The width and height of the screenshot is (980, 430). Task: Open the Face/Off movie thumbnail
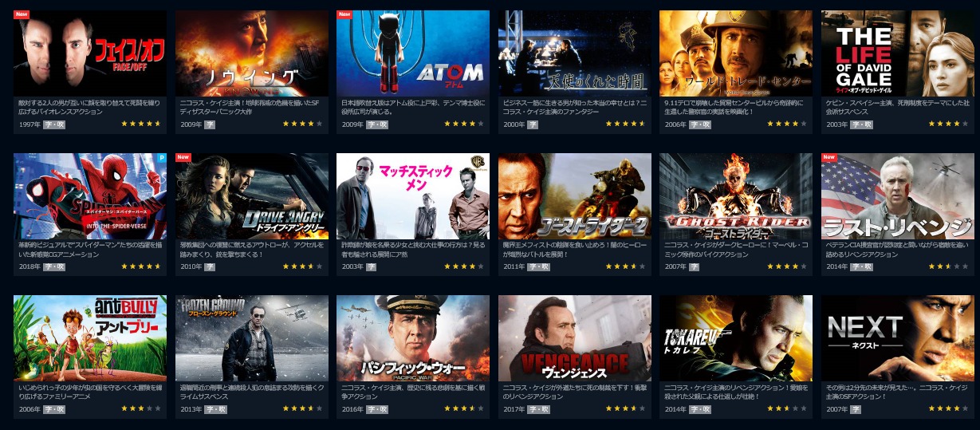point(90,53)
